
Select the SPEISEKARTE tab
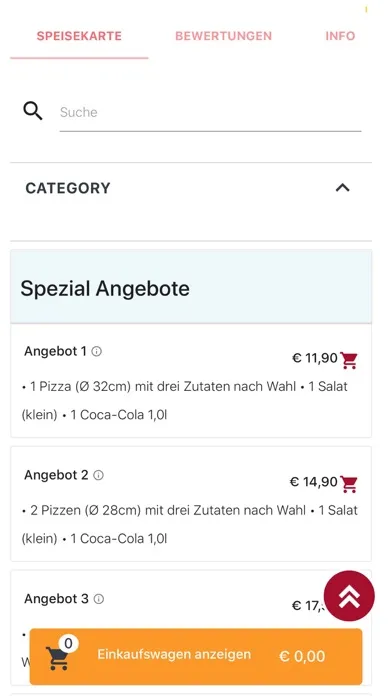(x=79, y=36)
